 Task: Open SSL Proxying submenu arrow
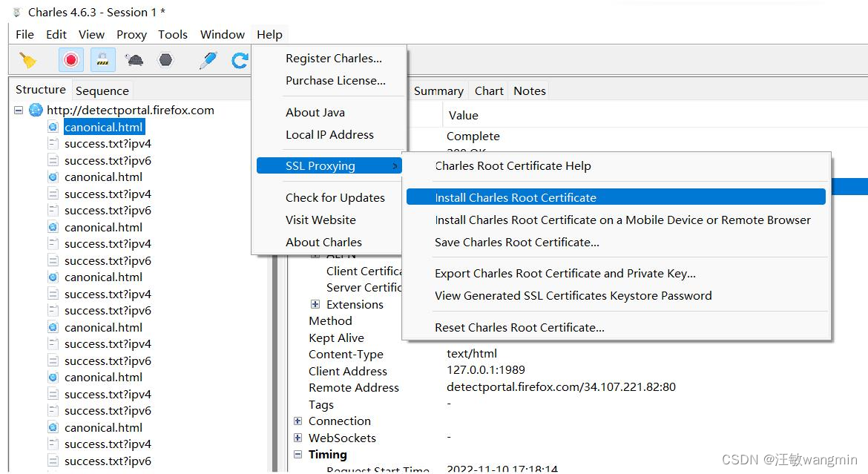pyautogui.click(x=395, y=165)
